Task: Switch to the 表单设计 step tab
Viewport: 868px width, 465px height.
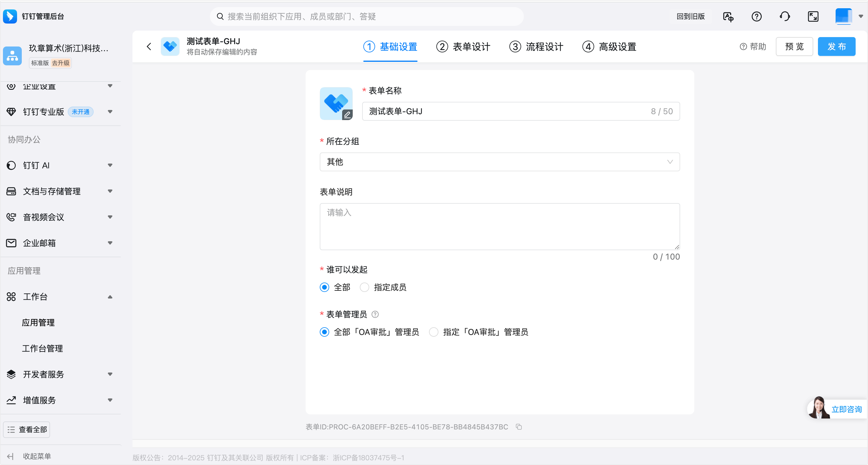Action: point(463,47)
